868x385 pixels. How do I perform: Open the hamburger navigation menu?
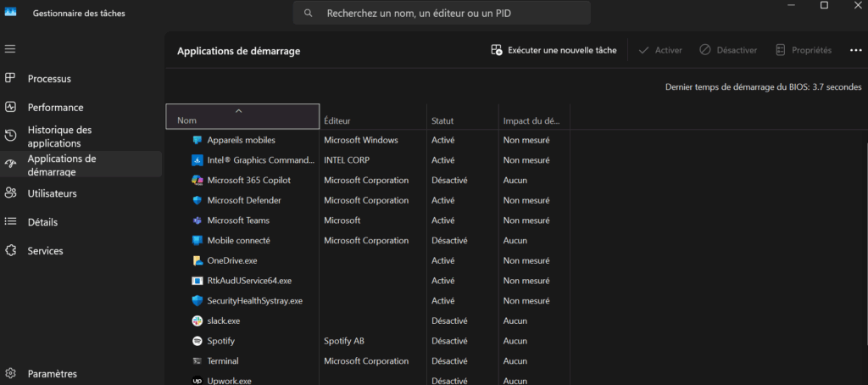click(x=10, y=48)
